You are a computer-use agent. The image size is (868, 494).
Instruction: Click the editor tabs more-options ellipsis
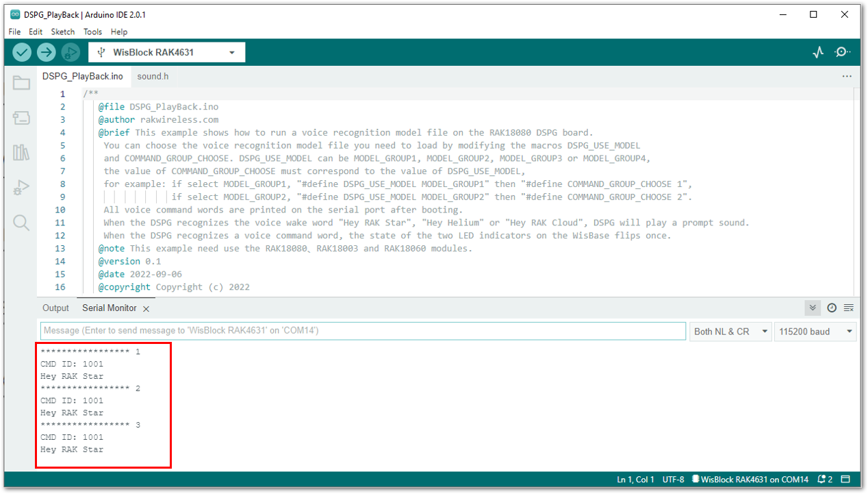(847, 76)
